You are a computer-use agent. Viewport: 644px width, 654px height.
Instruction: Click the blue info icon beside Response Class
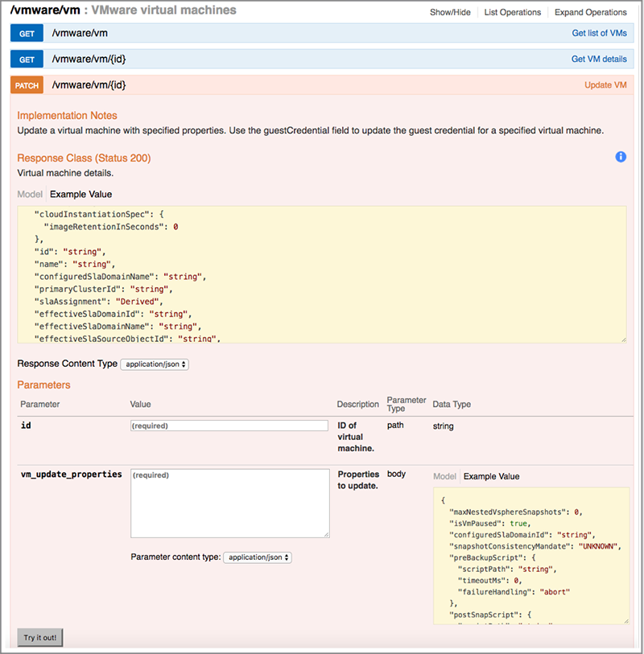coord(621,157)
